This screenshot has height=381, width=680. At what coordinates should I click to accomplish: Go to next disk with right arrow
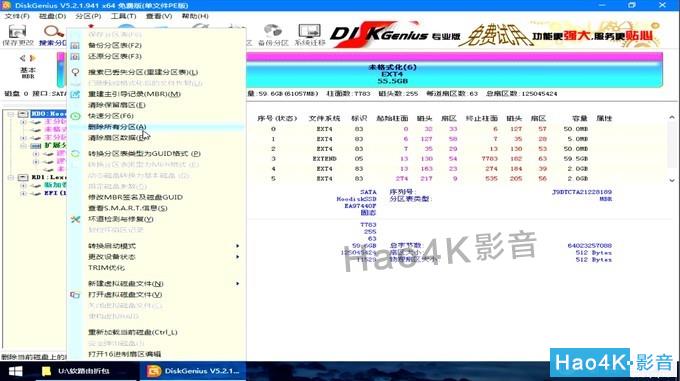32,58
